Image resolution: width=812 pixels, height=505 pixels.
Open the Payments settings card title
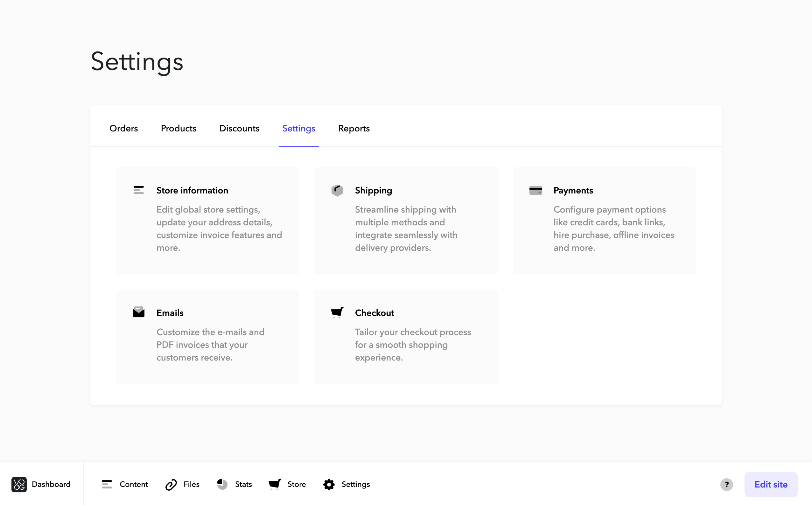click(x=573, y=190)
